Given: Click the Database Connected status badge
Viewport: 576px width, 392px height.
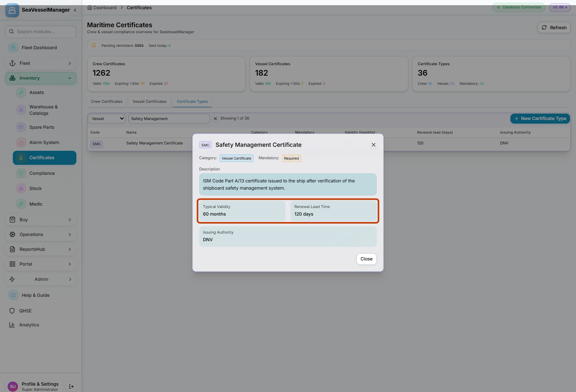Looking at the screenshot, I should pyautogui.click(x=519, y=7).
